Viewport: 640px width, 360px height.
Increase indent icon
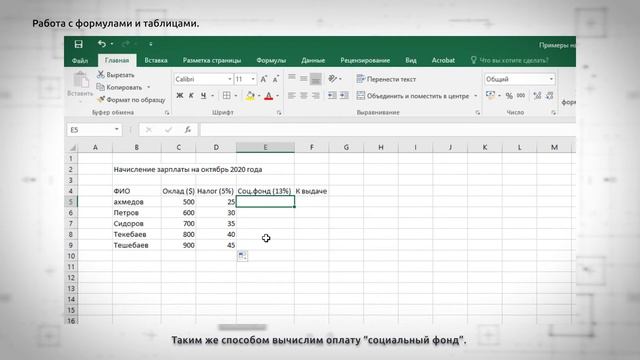coord(344,96)
